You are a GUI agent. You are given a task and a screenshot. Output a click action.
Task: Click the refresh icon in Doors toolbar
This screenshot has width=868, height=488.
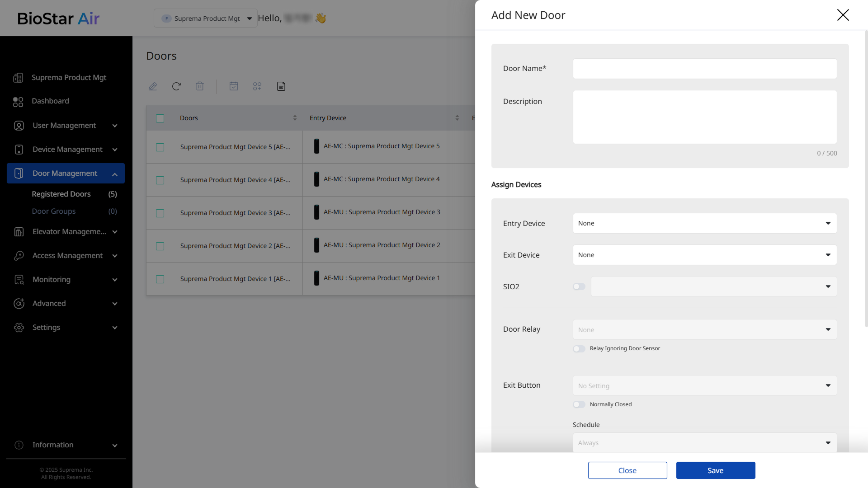coord(176,86)
